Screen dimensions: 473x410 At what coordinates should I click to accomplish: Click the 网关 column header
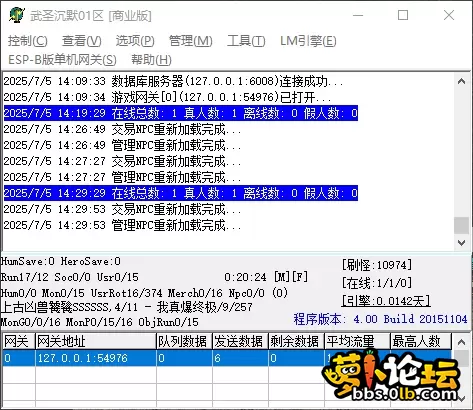point(18,342)
